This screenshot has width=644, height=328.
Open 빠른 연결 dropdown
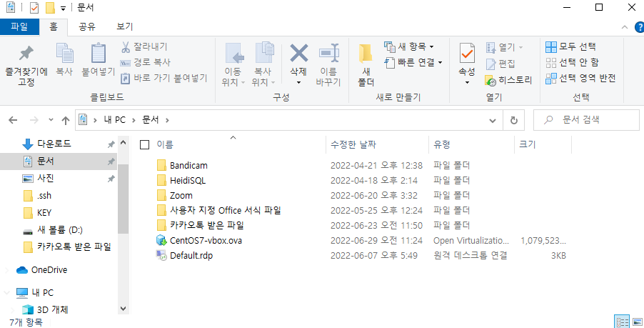(x=413, y=62)
